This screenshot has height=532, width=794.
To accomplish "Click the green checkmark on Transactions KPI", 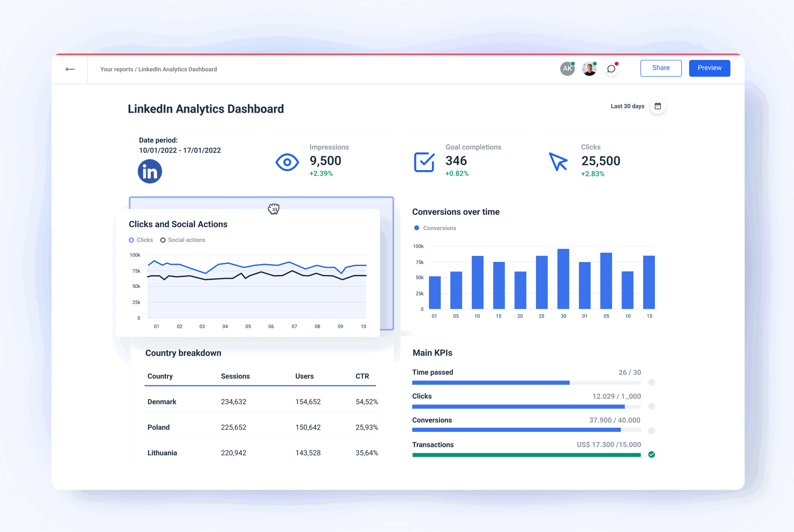I will (651, 455).
